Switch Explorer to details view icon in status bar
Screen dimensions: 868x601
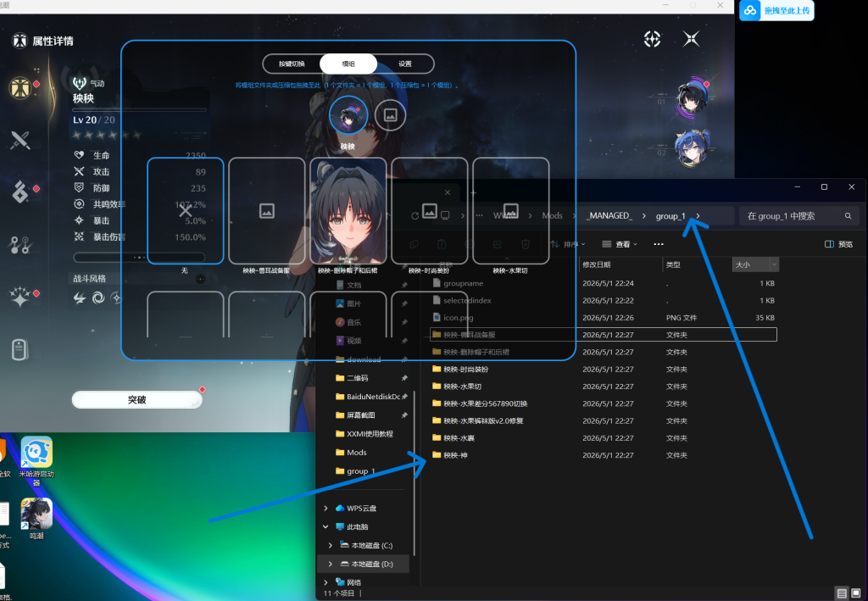(842, 593)
